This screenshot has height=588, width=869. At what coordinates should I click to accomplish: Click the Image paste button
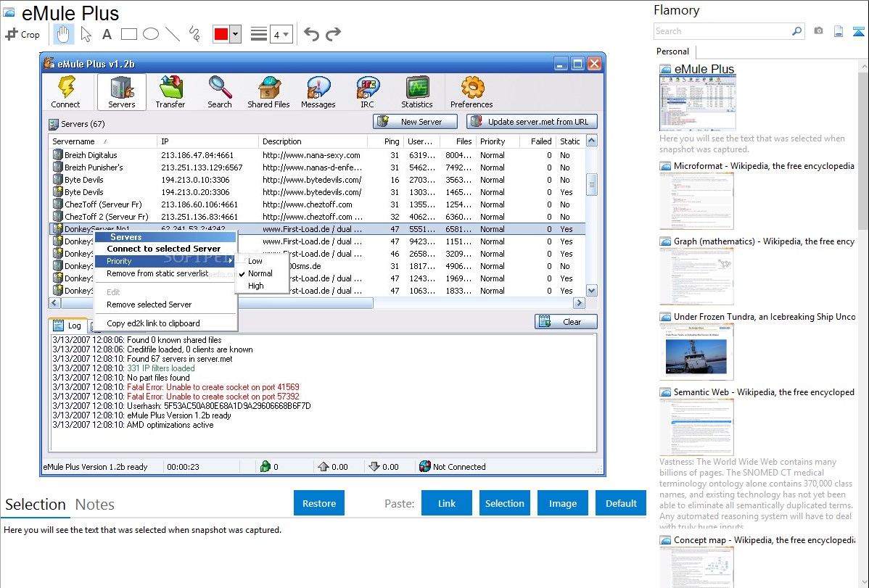(563, 503)
